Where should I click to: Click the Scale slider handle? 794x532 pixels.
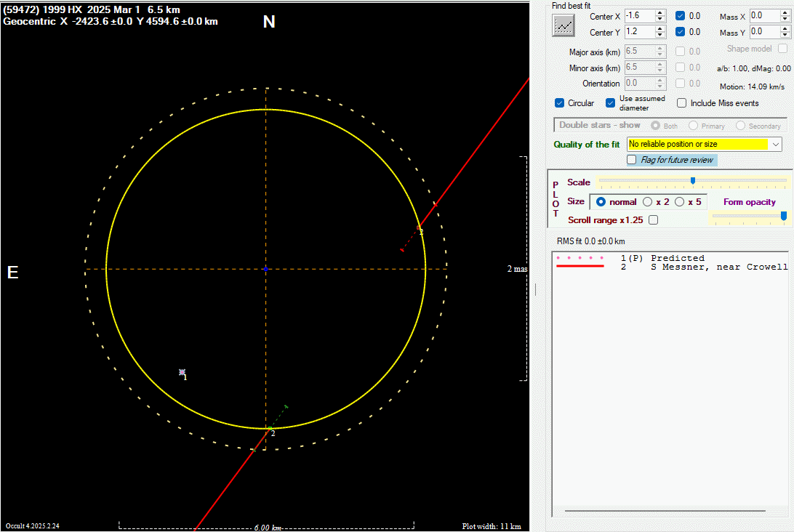pyautogui.click(x=693, y=181)
